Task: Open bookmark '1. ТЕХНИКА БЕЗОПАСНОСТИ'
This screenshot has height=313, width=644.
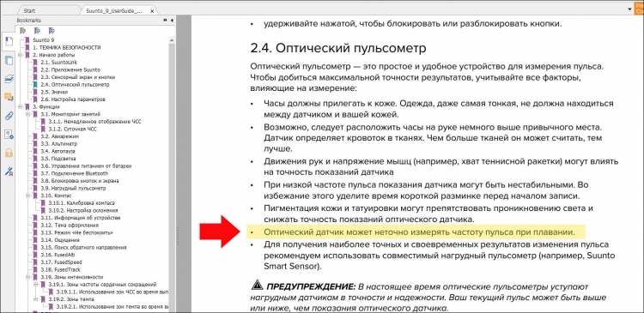Action: 66,47
